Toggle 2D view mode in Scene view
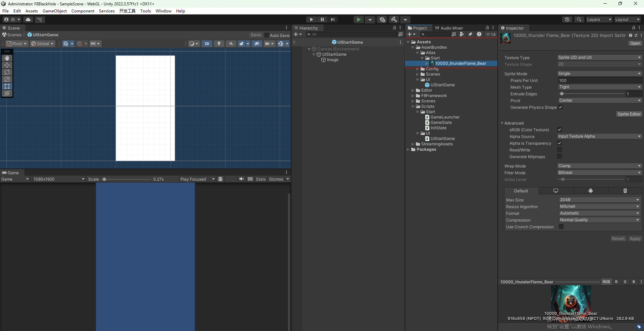 click(x=207, y=44)
